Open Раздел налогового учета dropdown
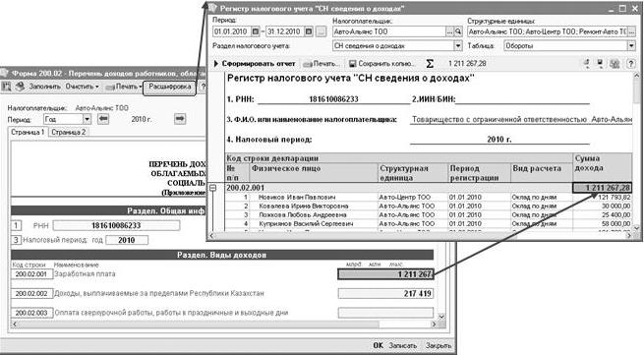Image resolution: width=644 pixels, height=355 pixels. (458, 46)
